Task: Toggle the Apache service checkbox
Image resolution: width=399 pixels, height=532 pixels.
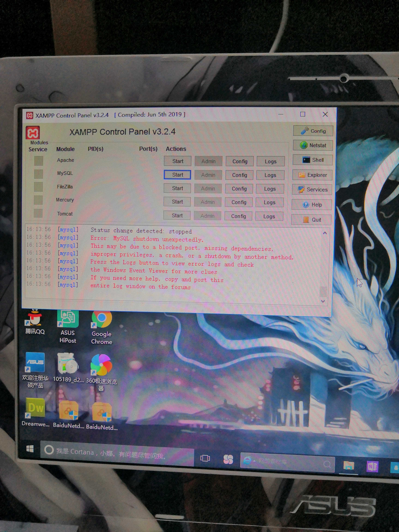Action: (x=38, y=161)
